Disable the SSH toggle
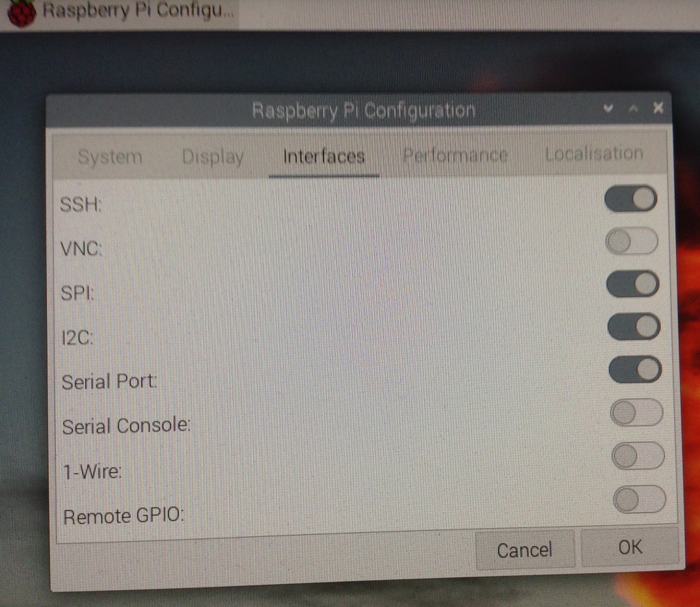 [x=630, y=199]
